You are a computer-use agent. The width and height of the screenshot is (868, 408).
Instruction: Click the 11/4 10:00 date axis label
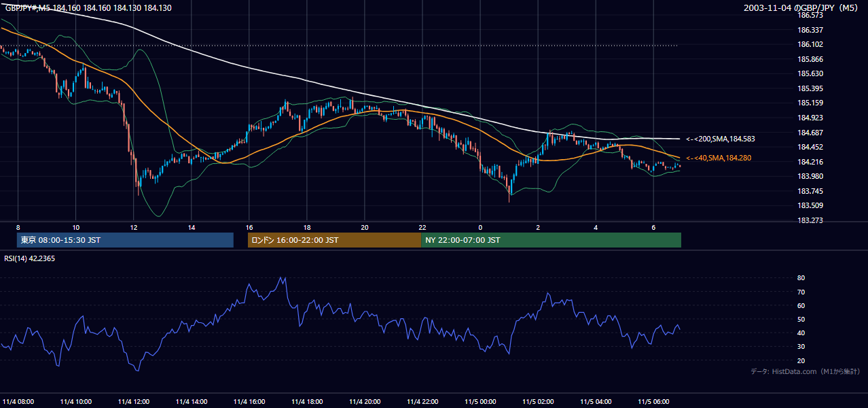76,401
